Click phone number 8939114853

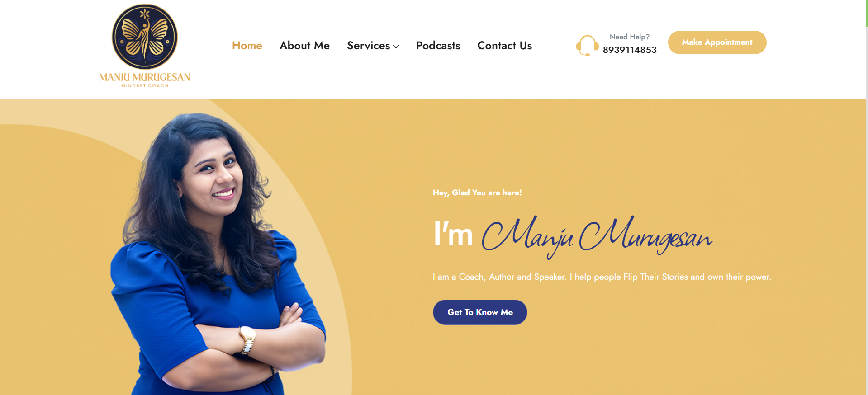click(x=630, y=50)
